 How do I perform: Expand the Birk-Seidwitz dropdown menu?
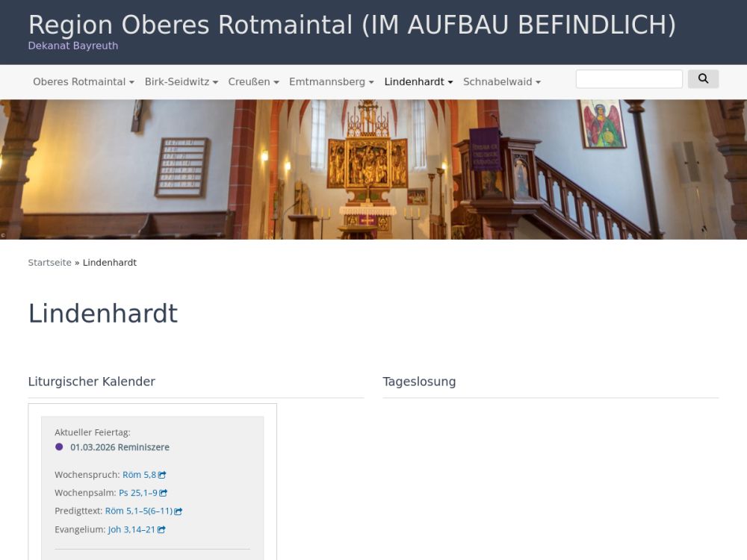point(181,82)
